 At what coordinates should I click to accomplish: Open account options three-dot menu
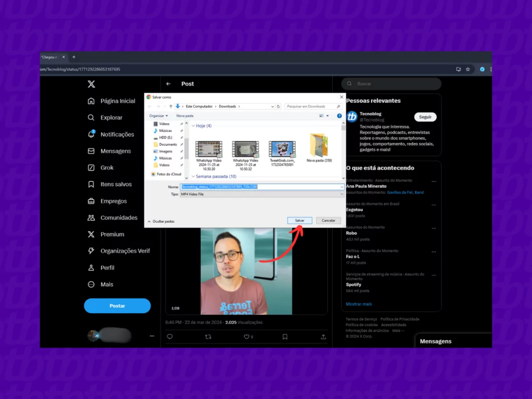152,336
